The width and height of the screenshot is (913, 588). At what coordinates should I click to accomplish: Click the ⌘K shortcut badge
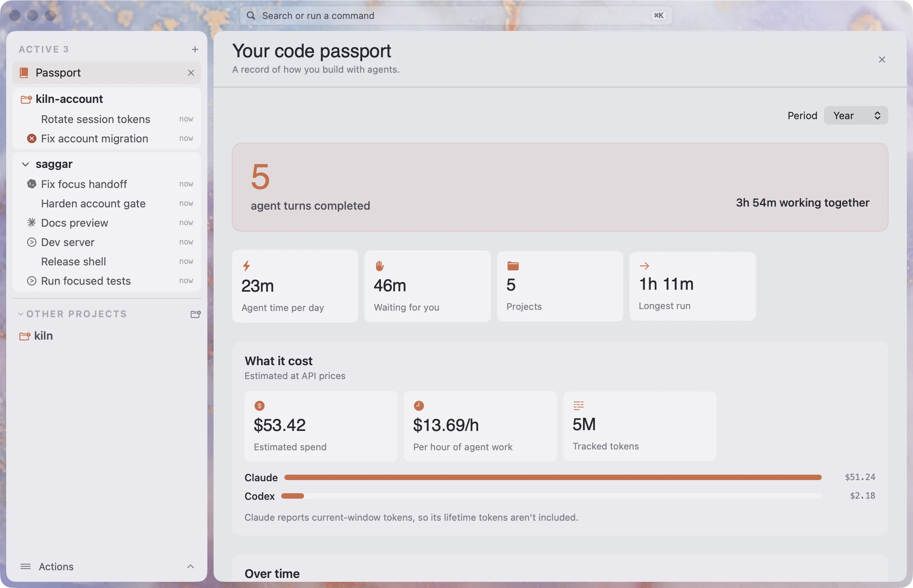(x=659, y=16)
